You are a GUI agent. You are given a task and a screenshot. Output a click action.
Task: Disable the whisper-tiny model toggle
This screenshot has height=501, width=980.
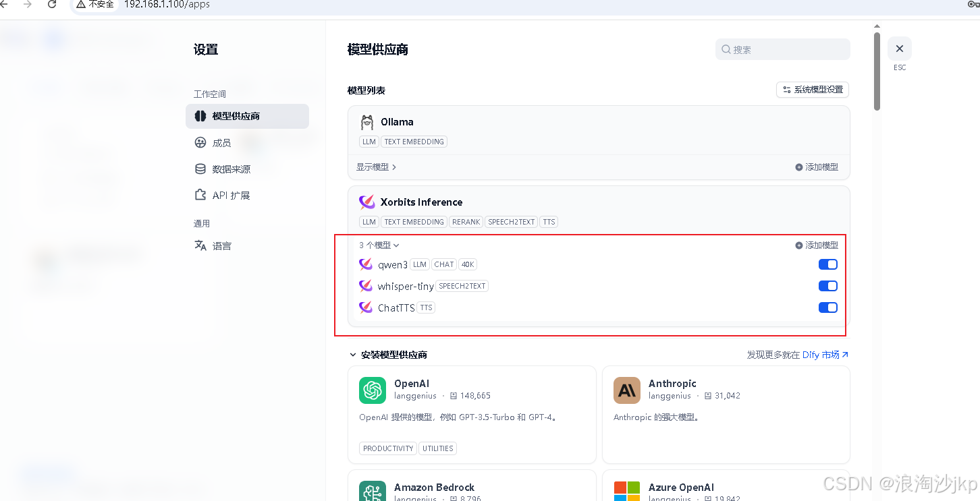coord(828,286)
